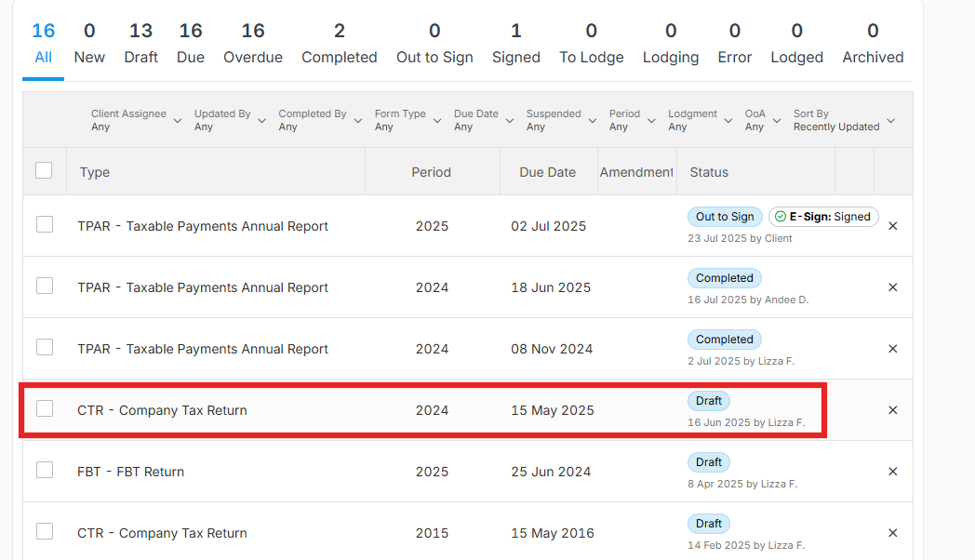Open Updated By filter dropdown
Screen dimensions: 975x560
click(x=230, y=120)
